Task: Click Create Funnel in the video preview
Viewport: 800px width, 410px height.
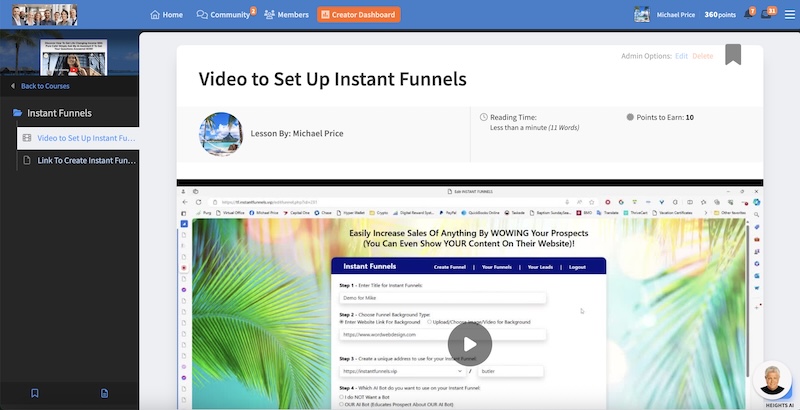Action: [x=449, y=267]
